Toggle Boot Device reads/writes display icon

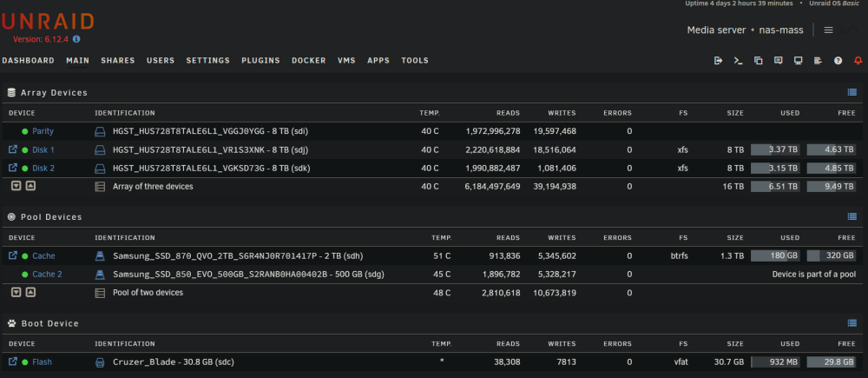(x=852, y=323)
